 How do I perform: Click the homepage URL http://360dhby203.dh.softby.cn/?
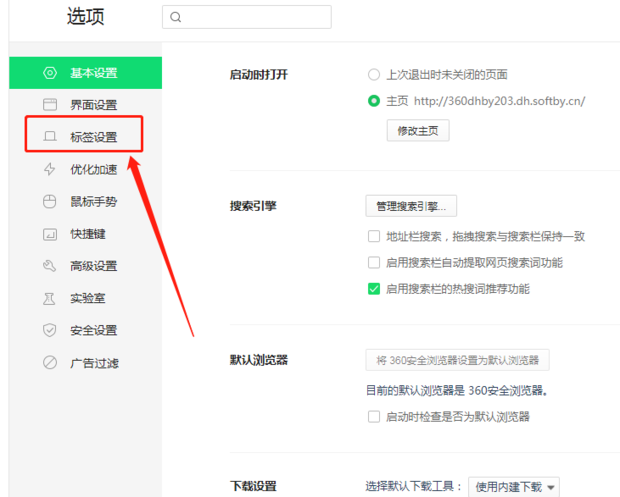coord(499,101)
